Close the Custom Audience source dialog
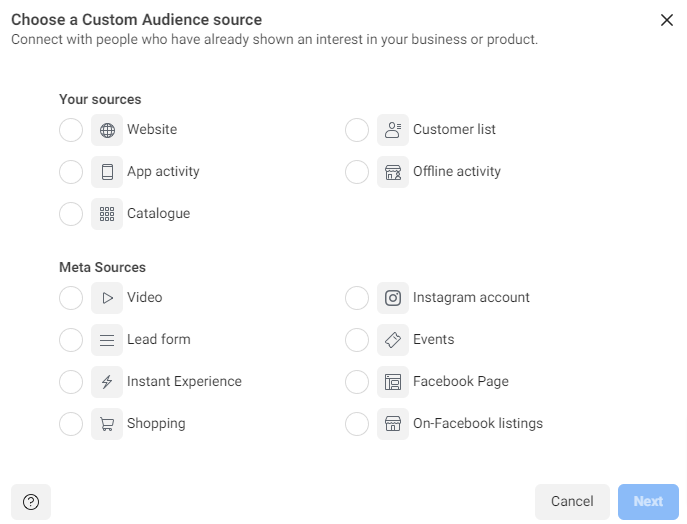This screenshot has width=687, height=524. pyautogui.click(x=667, y=20)
